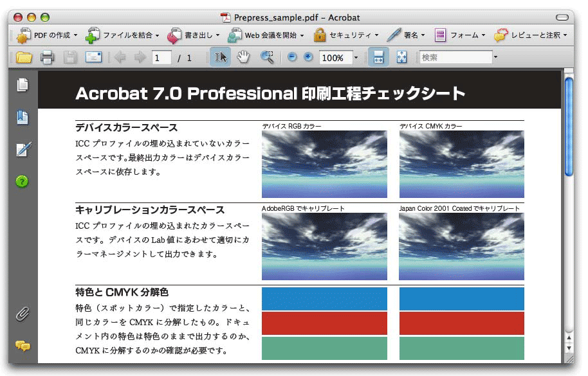Open the Bookmarks panel in the sidebar
588x376 pixels.
(x=23, y=118)
